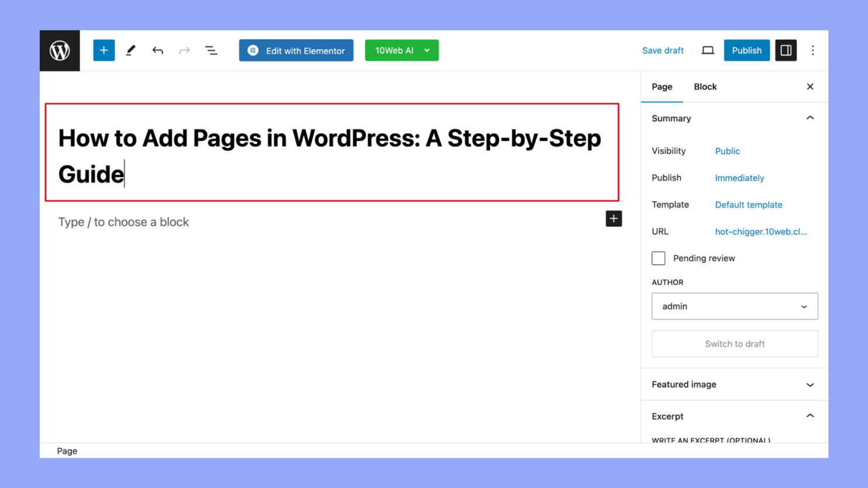
Task: Collapse the Summary section
Action: point(810,118)
